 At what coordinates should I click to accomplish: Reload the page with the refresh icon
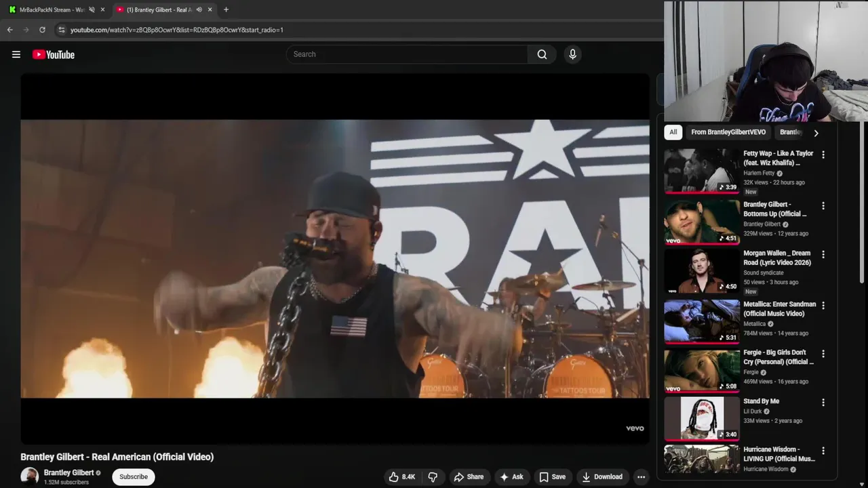(42, 30)
